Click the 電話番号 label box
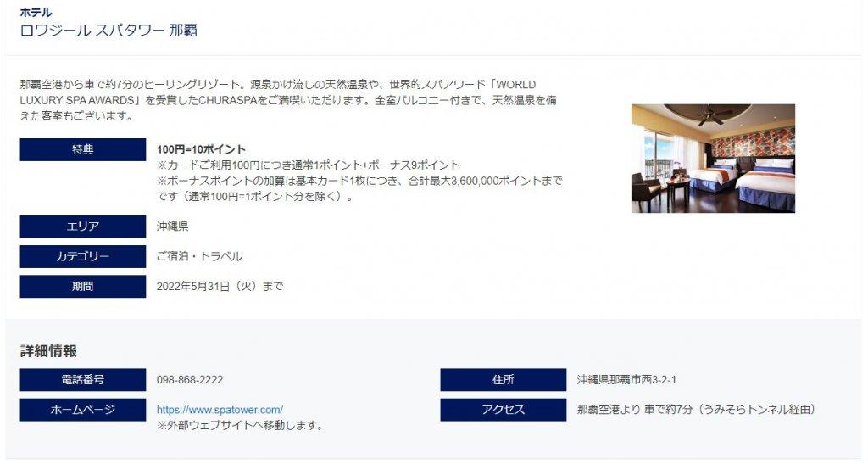 [83, 380]
